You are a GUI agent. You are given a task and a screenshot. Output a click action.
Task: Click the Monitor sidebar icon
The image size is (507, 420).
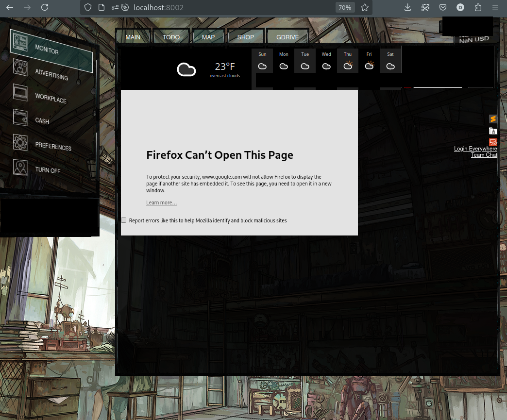click(20, 43)
